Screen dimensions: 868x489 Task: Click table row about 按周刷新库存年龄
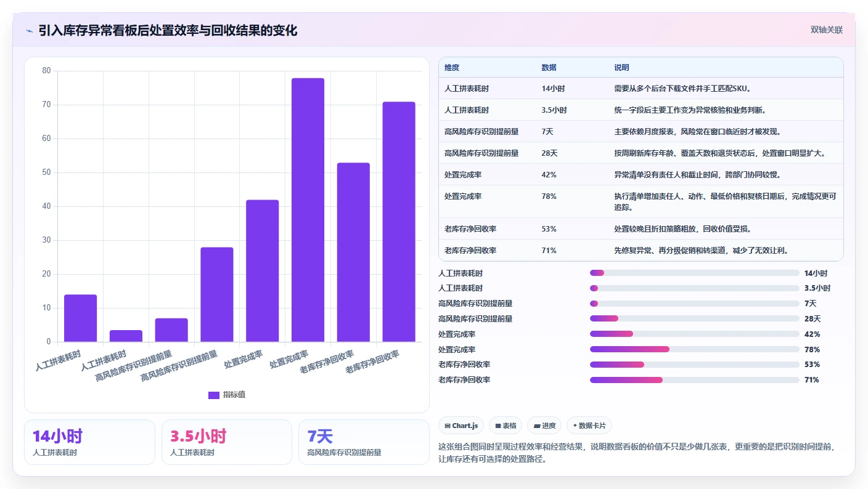point(641,153)
